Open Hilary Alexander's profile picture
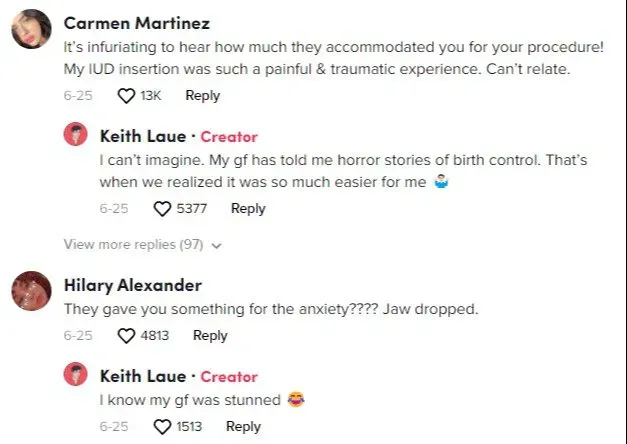This screenshot has width=627, height=444. [x=32, y=292]
